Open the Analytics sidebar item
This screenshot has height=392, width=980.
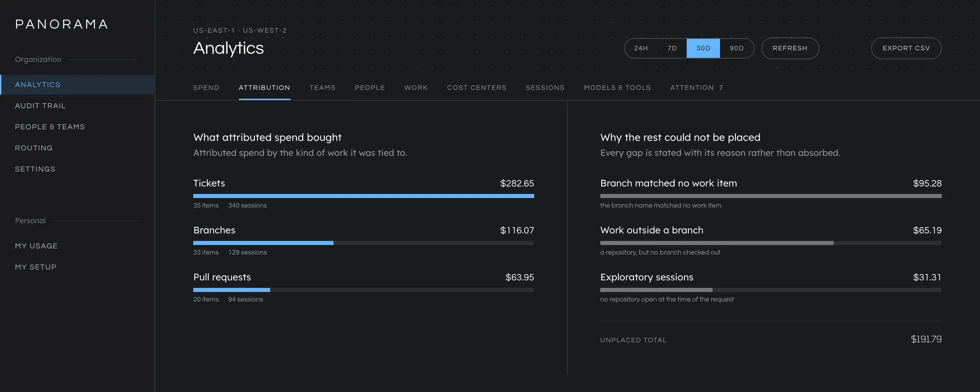click(77, 85)
